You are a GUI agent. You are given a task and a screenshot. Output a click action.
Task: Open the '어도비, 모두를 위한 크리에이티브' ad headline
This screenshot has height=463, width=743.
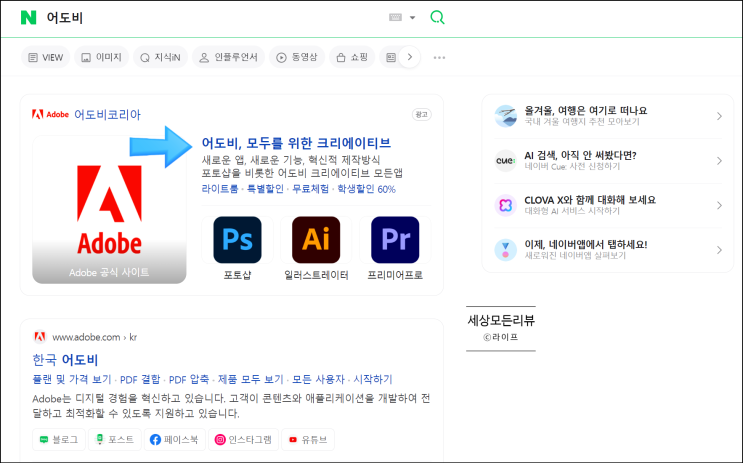[x=296, y=143]
